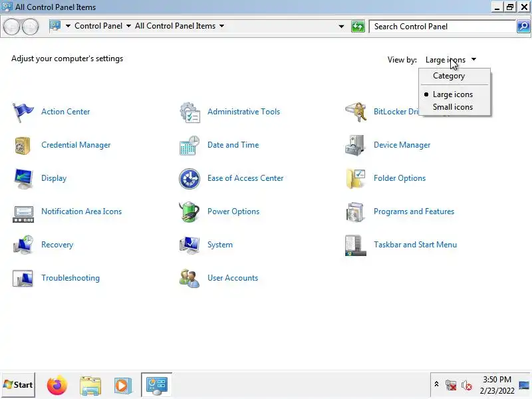Click the Credential Manager link
532x399 pixels.
click(76, 145)
